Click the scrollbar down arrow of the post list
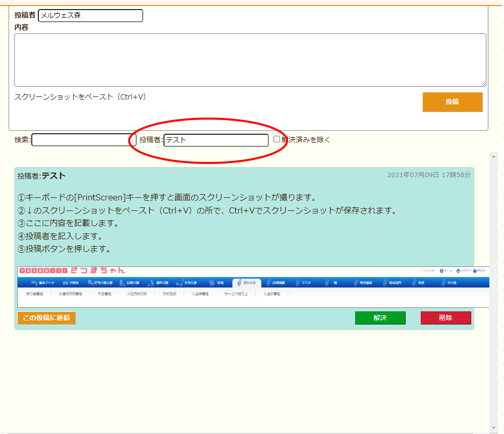The image size is (504, 434). tap(494, 428)
